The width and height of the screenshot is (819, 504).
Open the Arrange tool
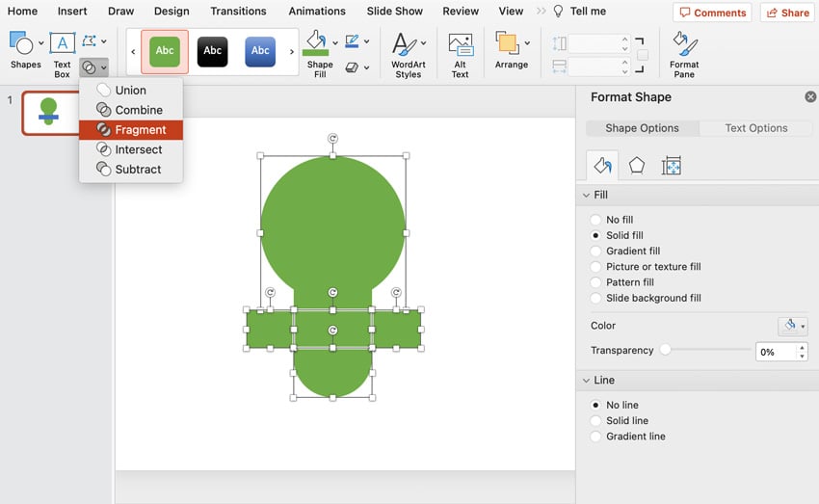tap(507, 42)
